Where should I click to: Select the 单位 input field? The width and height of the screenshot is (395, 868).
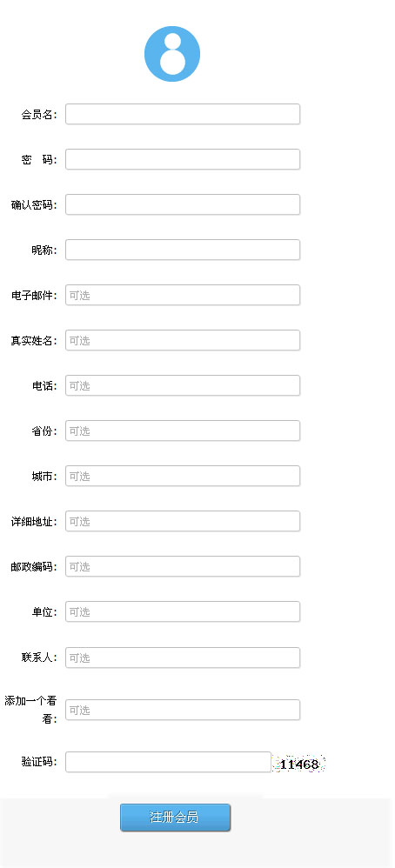click(183, 611)
